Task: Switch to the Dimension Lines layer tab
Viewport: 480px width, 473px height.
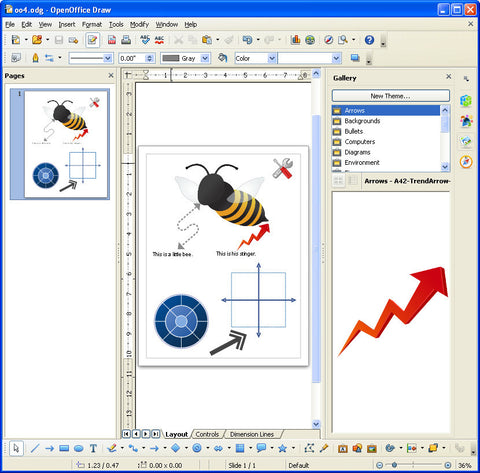Action: point(252,434)
